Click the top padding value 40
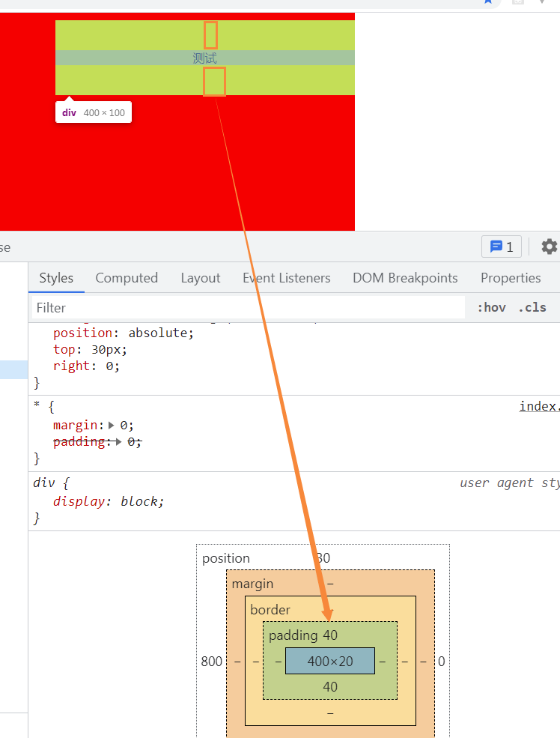 point(330,635)
